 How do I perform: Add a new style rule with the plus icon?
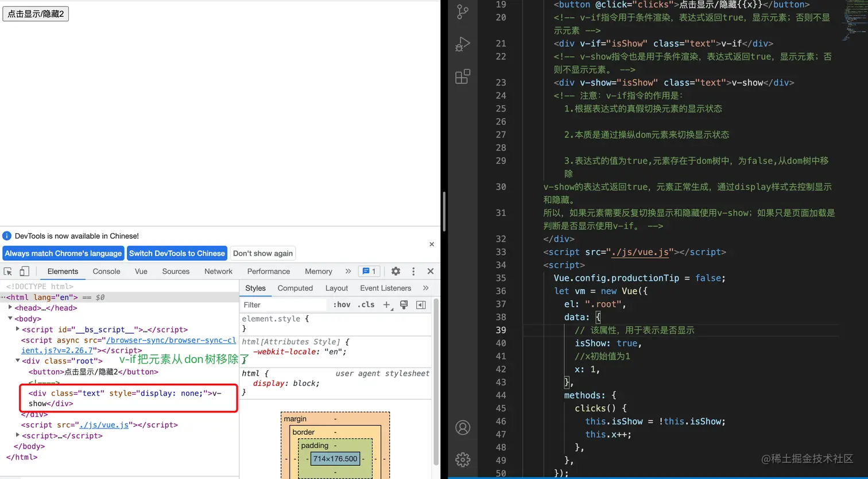pyautogui.click(x=386, y=305)
